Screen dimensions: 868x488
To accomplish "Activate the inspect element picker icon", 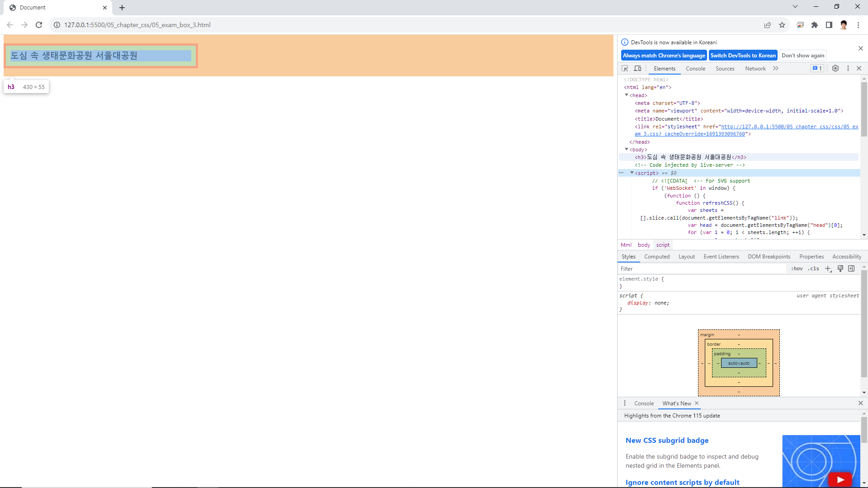I will [x=625, y=68].
